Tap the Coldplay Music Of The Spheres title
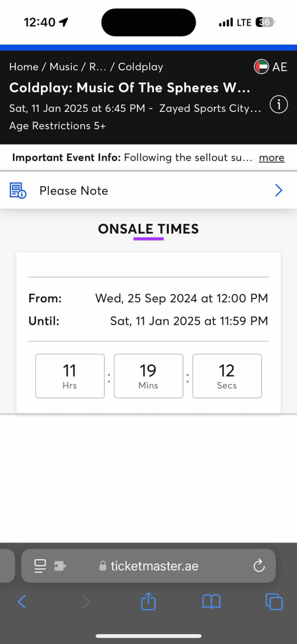The height and width of the screenshot is (644, 297). click(130, 88)
